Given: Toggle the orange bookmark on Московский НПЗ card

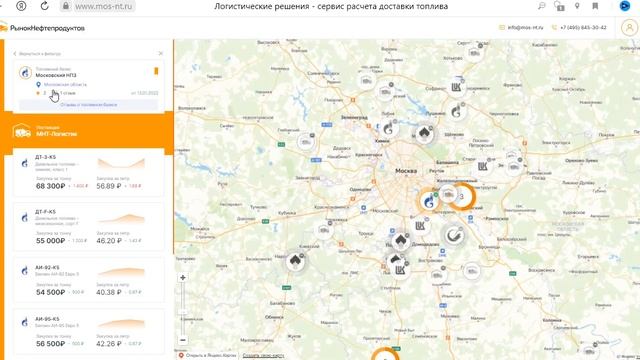Looking at the screenshot, I should click(x=156, y=71).
